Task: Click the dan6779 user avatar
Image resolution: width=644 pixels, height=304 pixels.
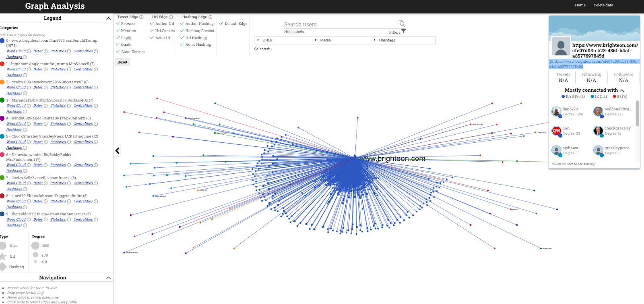Action: point(556,111)
